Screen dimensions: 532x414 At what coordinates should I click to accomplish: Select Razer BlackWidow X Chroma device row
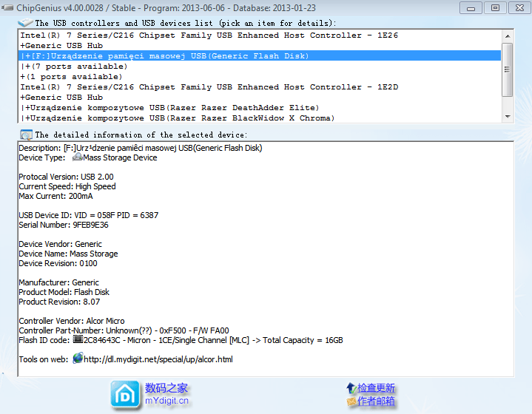pyautogui.click(x=260, y=118)
